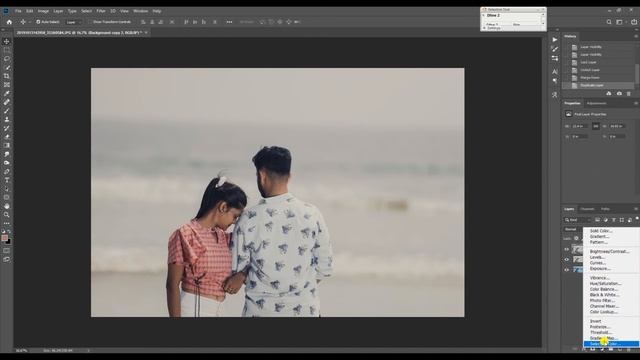Open the File menu
This screenshot has width=640, height=360.
click(18, 11)
